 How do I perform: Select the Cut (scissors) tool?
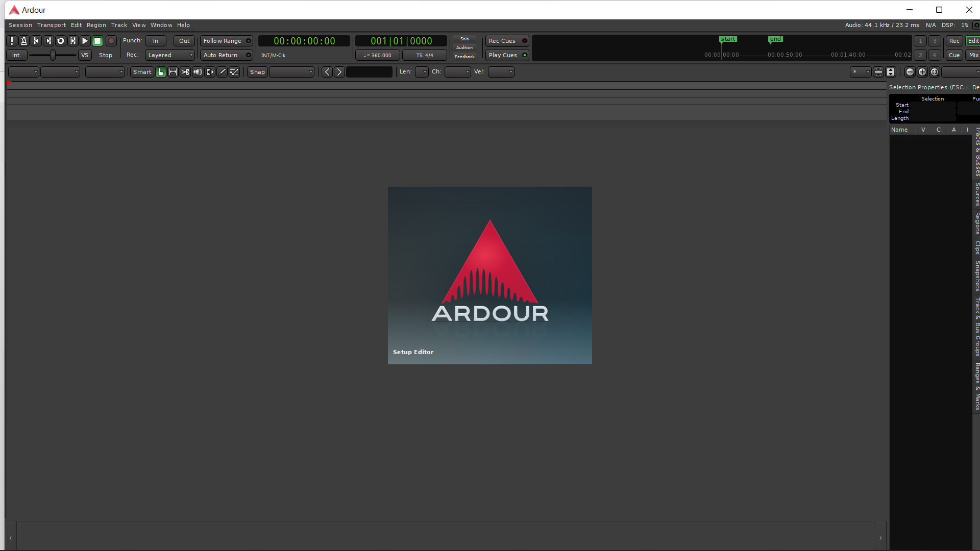pos(185,72)
